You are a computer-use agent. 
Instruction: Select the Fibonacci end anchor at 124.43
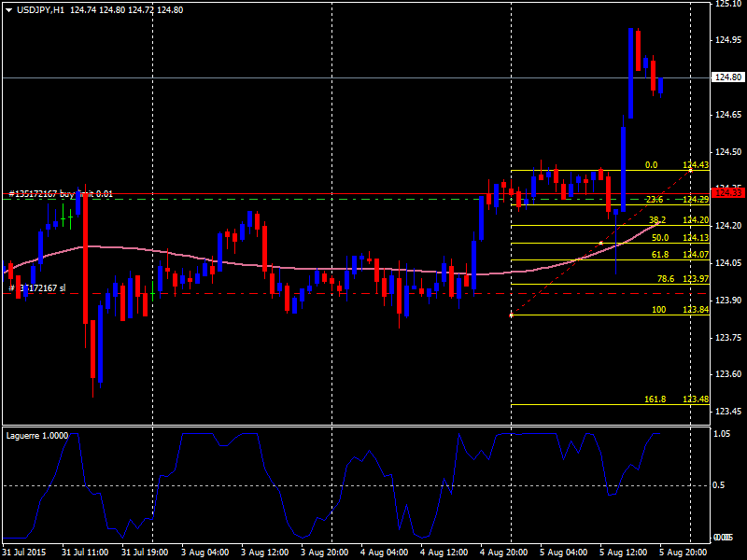[691, 170]
